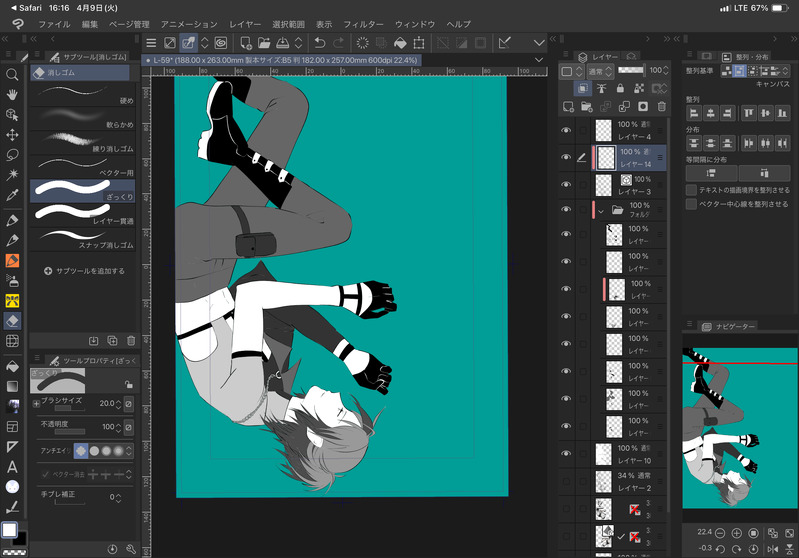This screenshot has width=799, height=558.
Task: Open the 通常 blending mode dropdown
Action: point(599,71)
